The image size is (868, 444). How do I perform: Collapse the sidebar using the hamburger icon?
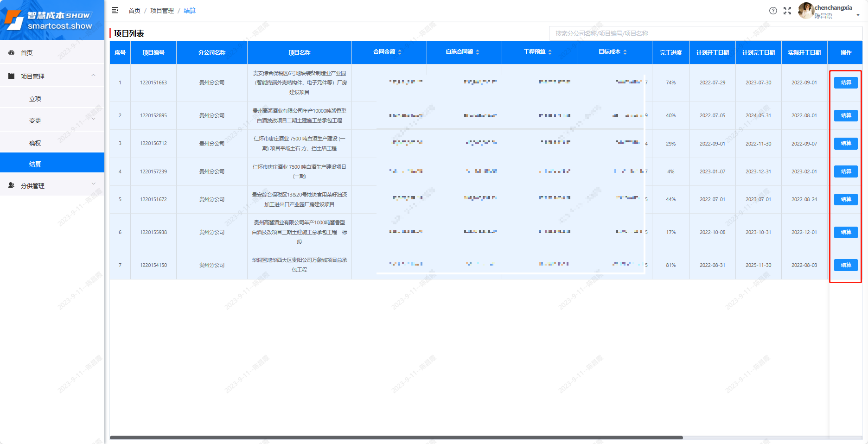point(115,10)
